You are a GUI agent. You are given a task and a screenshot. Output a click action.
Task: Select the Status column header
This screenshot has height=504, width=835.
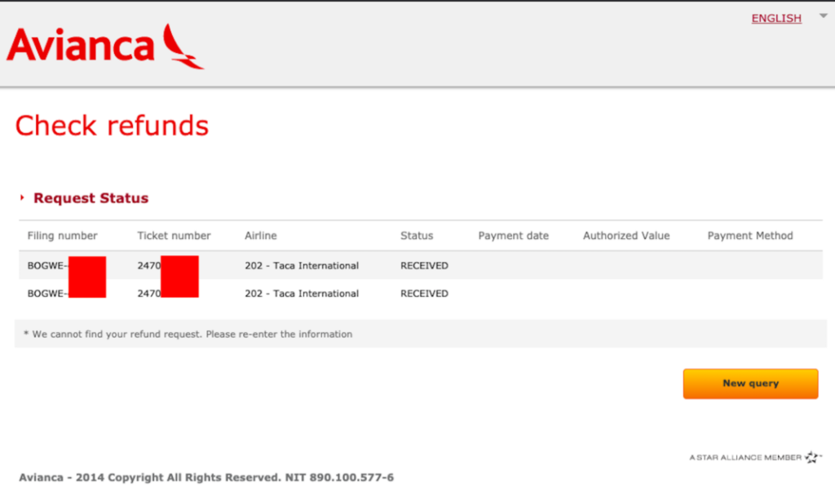pyautogui.click(x=417, y=236)
